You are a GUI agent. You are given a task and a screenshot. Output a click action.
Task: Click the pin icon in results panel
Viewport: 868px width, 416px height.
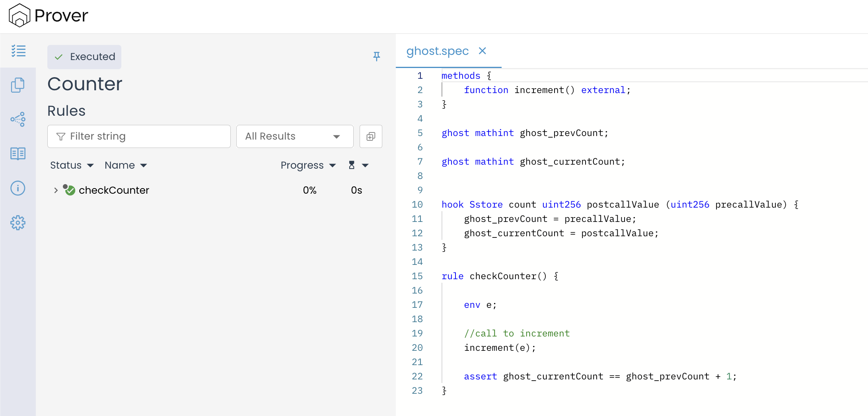(x=376, y=56)
